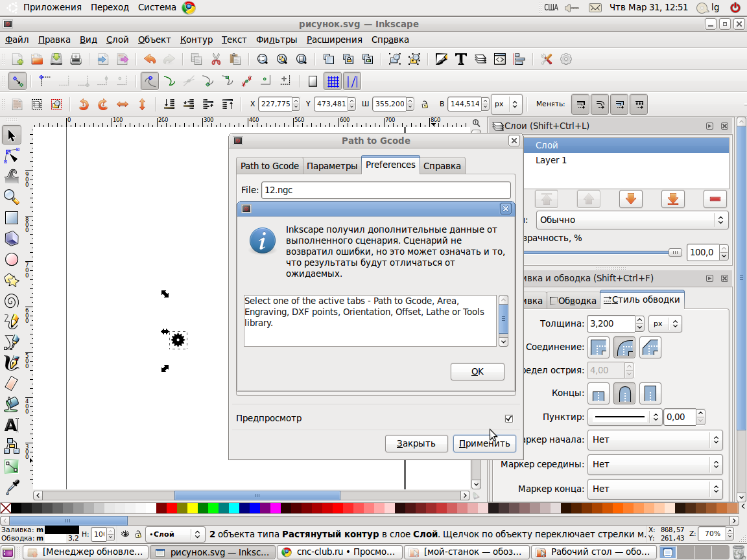Open Маркер конца dropdown
Screen dimensions: 747x560
point(655,489)
